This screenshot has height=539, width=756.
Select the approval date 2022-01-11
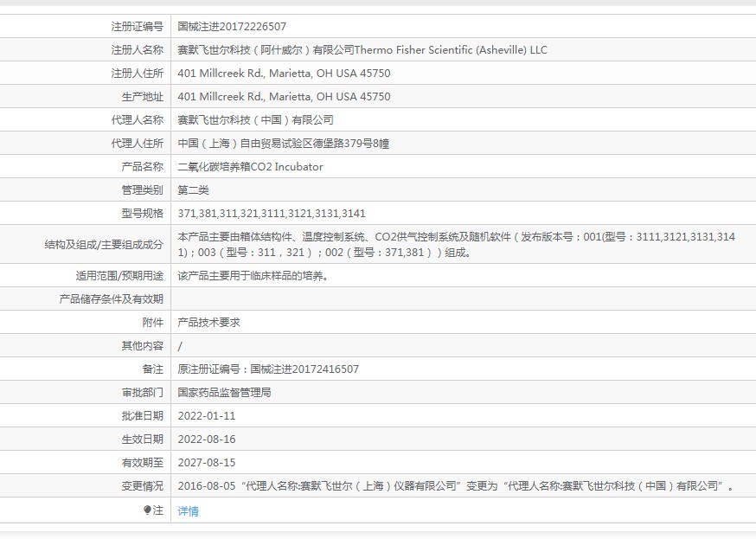coord(207,416)
